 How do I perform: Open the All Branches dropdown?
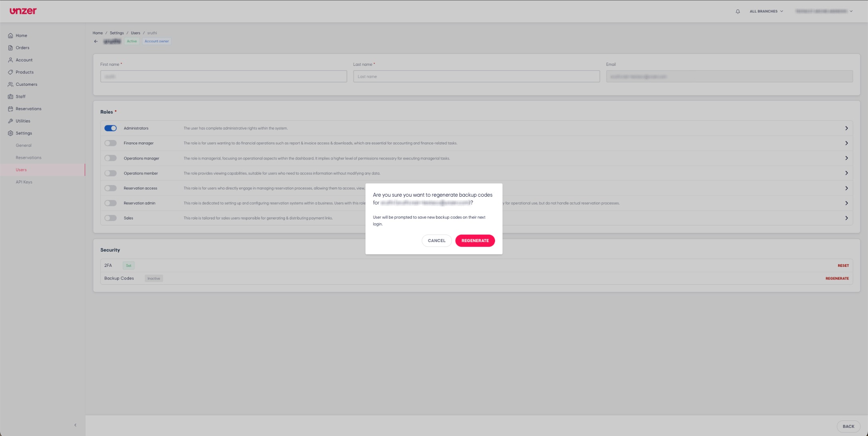click(x=766, y=11)
